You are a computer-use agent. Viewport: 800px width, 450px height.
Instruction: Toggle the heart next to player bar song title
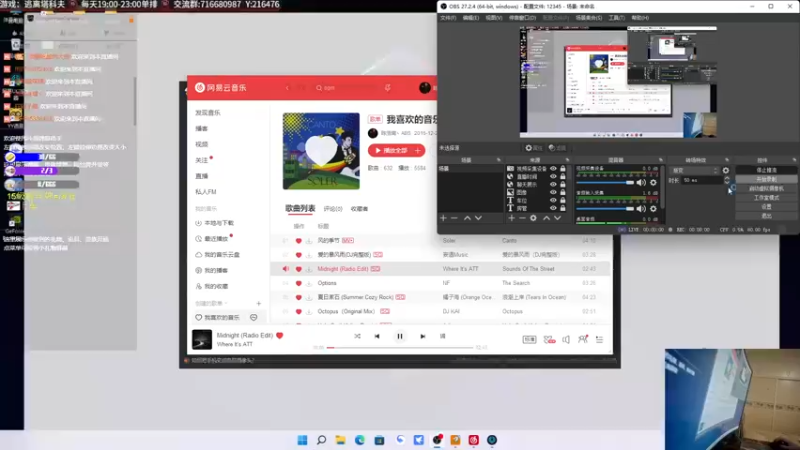[x=280, y=335]
